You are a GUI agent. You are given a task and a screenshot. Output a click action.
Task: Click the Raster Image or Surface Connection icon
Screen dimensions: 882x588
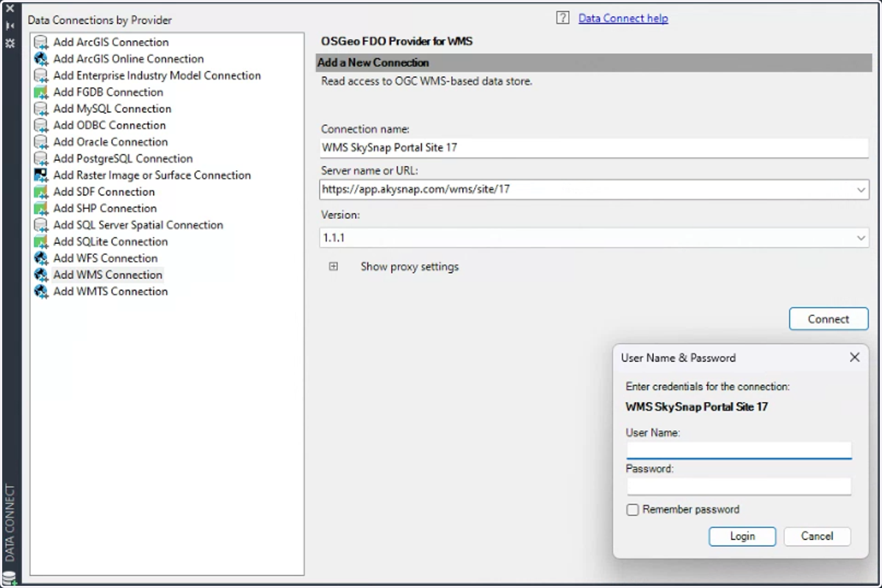click(x=41, y=176)
